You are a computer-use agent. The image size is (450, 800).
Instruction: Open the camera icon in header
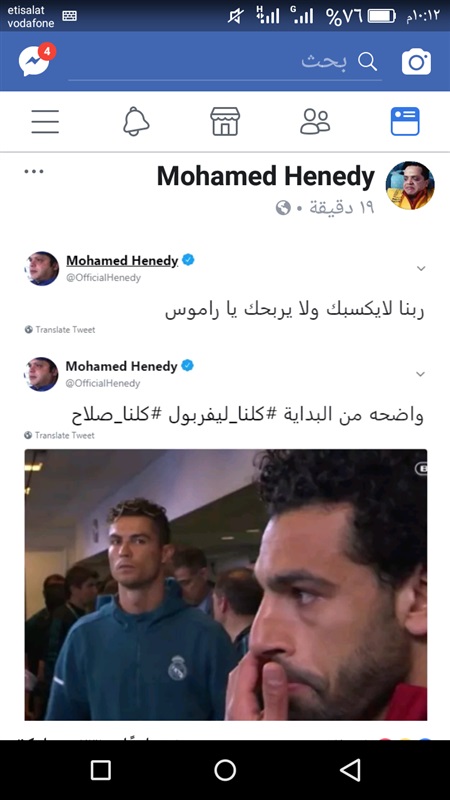click(416, 62)
